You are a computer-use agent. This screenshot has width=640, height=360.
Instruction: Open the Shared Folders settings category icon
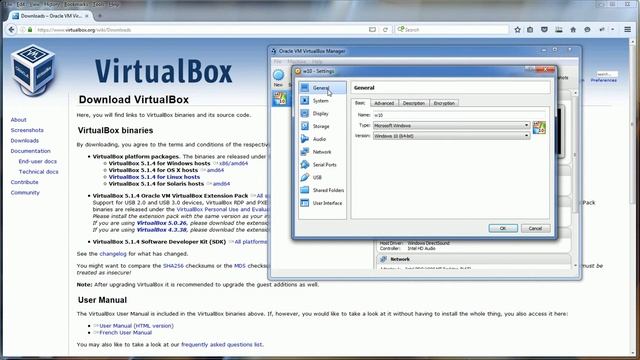[x=304, y=190]
